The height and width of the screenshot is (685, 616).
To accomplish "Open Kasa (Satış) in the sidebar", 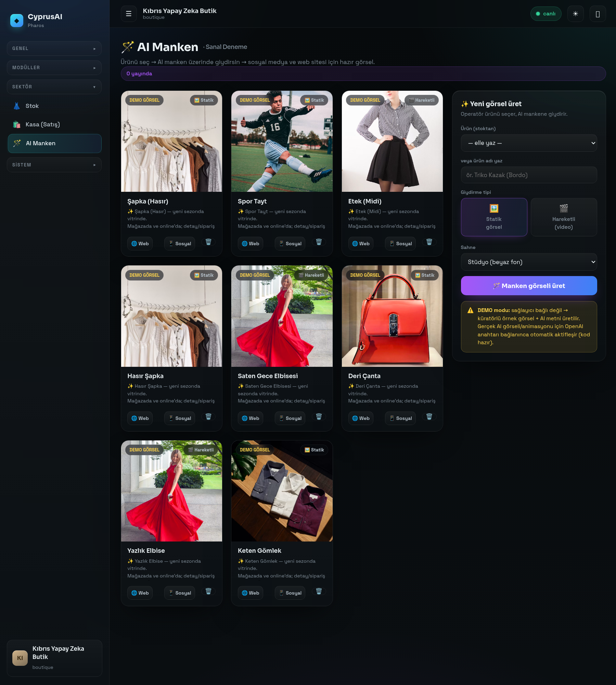I will coord(55,124).
